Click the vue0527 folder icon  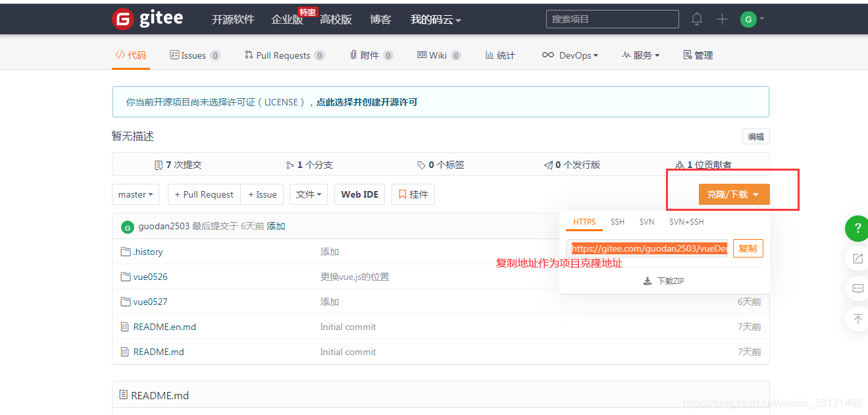[126, 302]
